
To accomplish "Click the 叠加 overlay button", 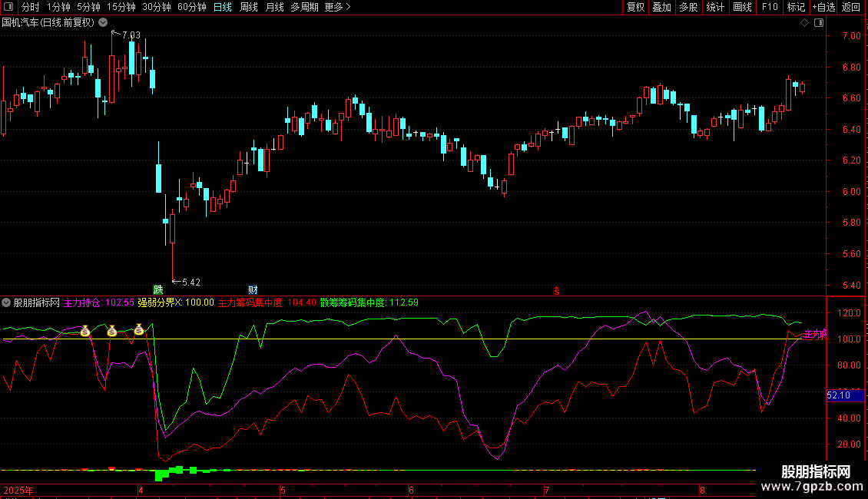I will [x=662, y=7].
